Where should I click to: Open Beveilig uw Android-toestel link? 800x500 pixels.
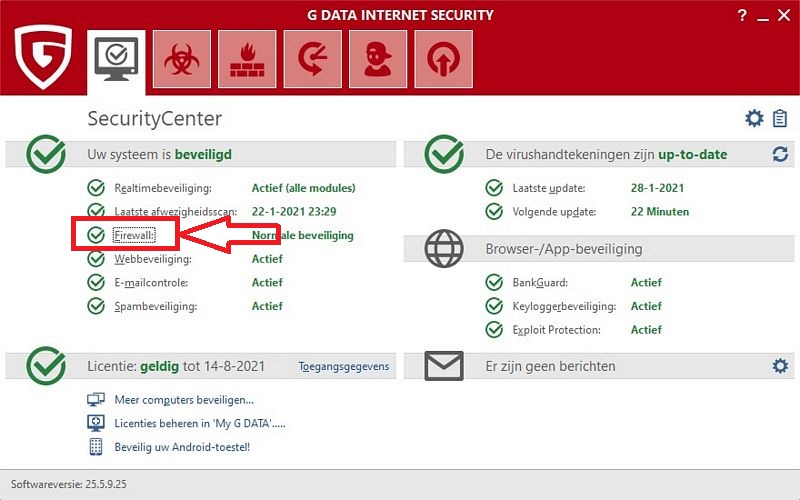(x=182, y=447)
